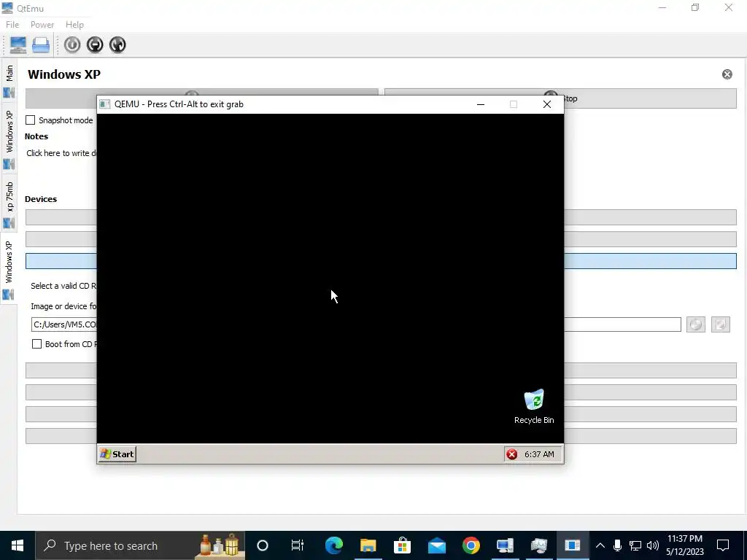
Task: Open Task View on taskbar
Action: [x=298, y=545]
